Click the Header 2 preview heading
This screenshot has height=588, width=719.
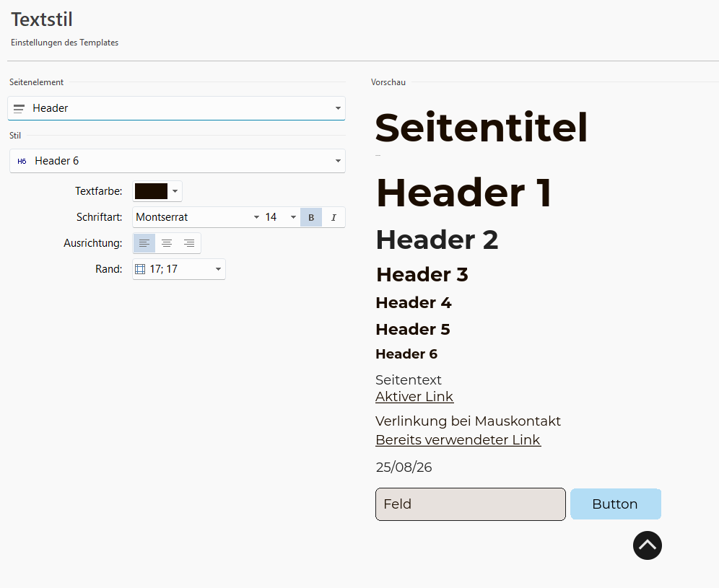(437, 240)
